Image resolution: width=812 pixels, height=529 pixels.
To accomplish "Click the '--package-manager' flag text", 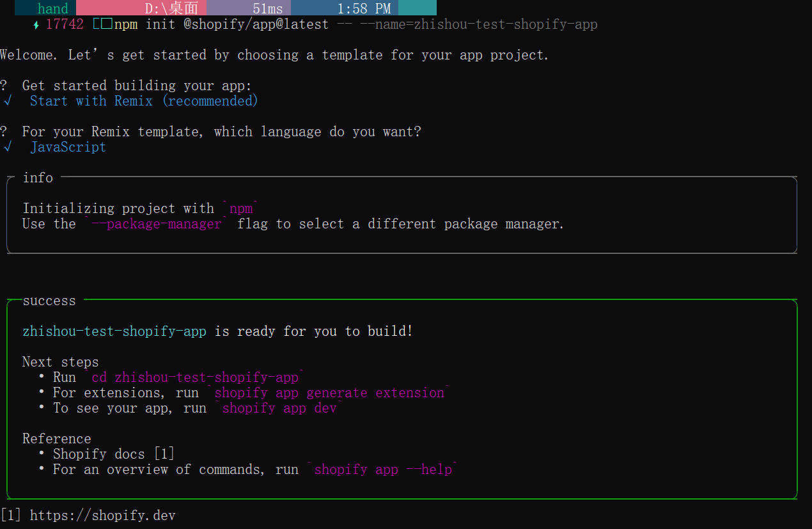I will click(x=156, y=224).
